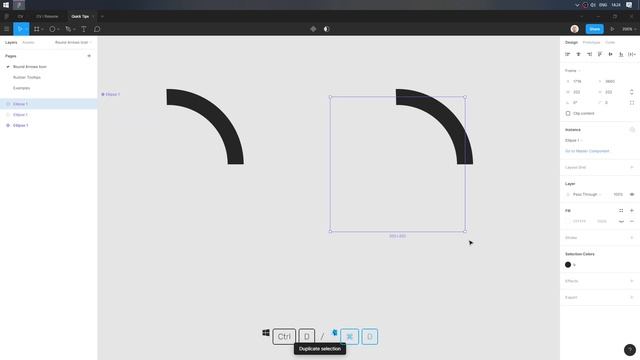Switch to the Assets tab

tap(28, 42)
